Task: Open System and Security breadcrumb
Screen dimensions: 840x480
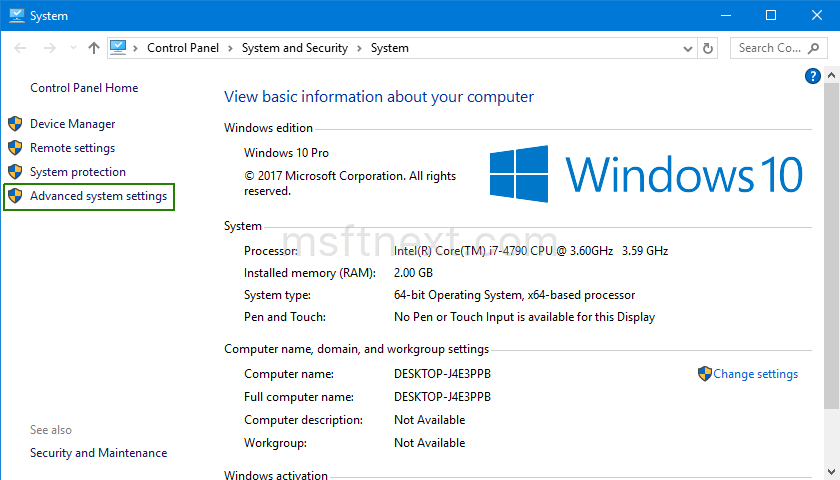Action: (295, 48)
